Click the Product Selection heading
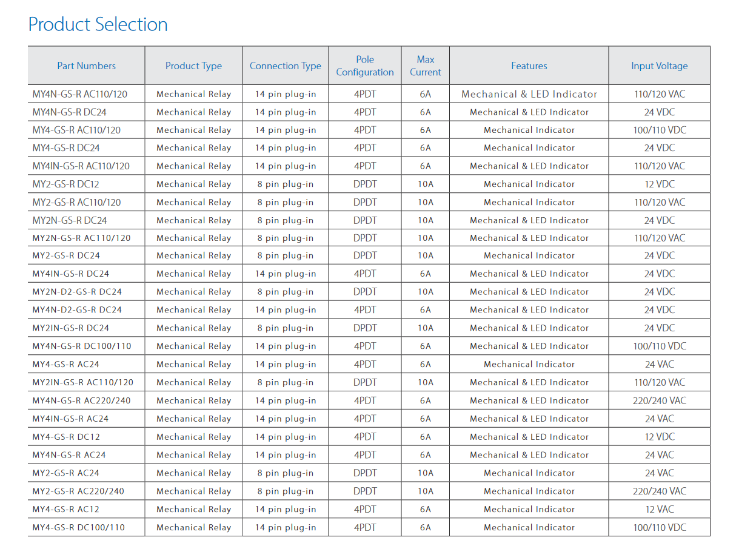The height and width of the screenshot is (560, 756). 98,25
